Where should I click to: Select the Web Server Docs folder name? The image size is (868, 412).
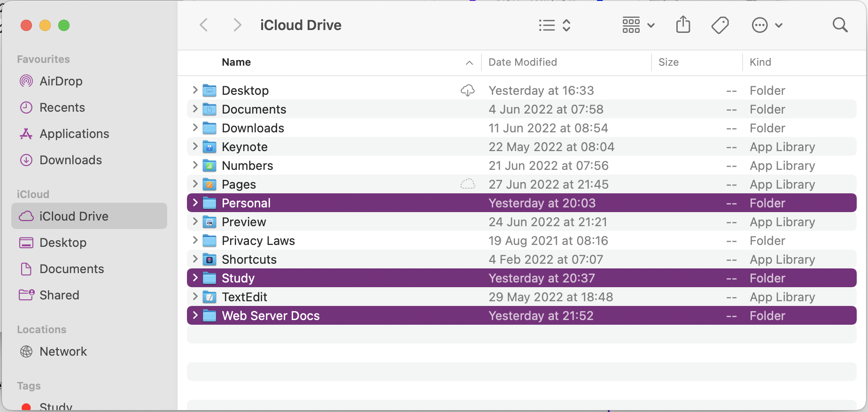tap(271, 316)
